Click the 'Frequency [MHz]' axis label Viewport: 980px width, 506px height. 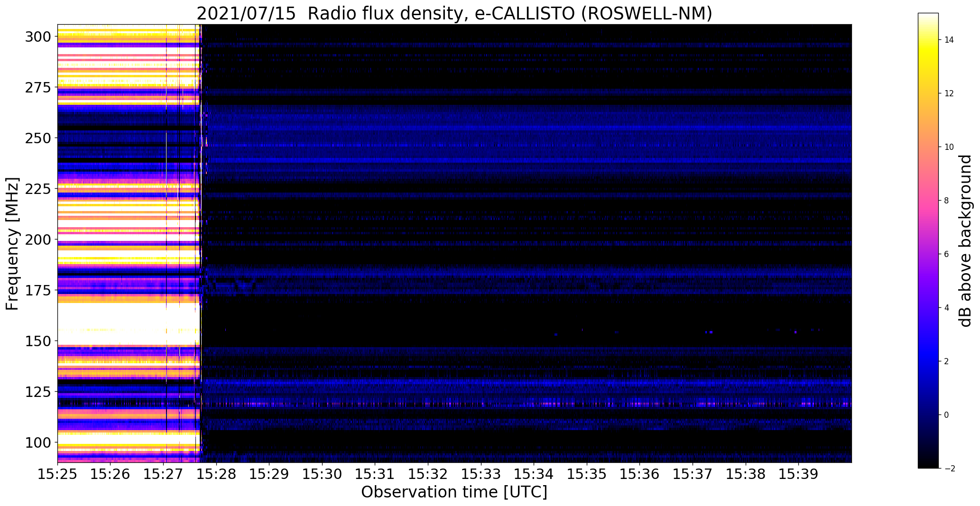12,244
